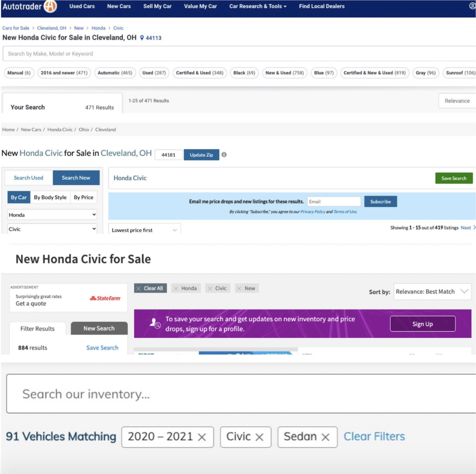476x474 pixels.
Task: Click the Subscribe button
Action: tap(380, 201)
